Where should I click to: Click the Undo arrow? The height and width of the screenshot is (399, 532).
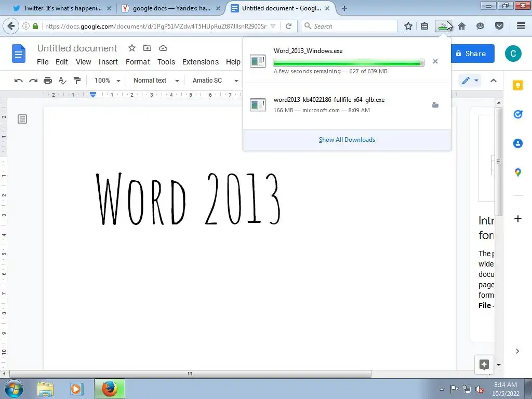tap(18, 81)
